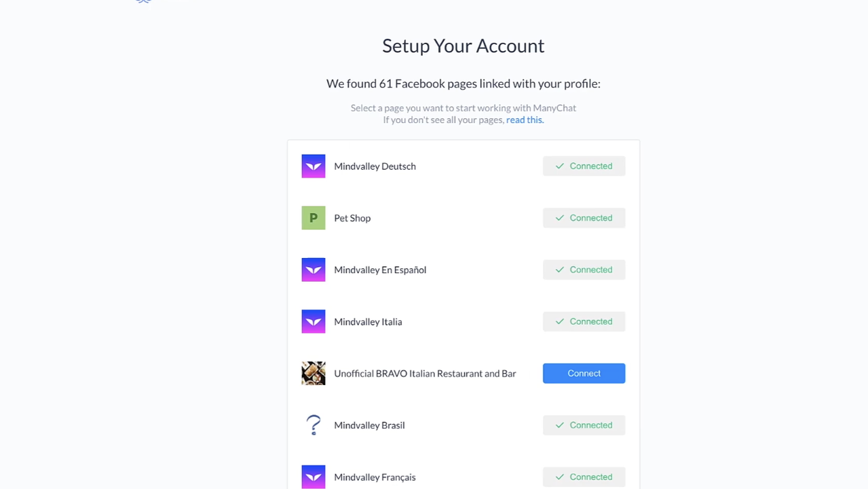Viewport: 868px width, 489px height.
Task: Toggle the Connected status for Mindvalley Deutsch
Action: (x=584, y=166)
